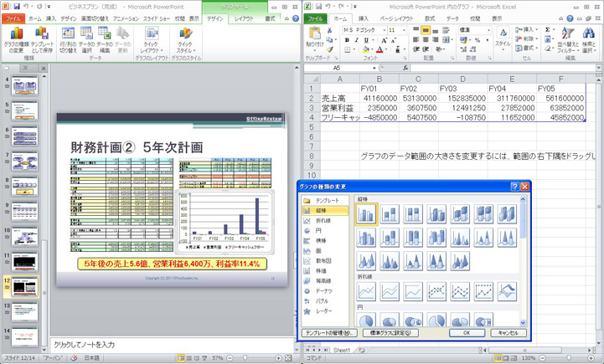604x364 pixels.
Task: Toggle right text alignment in Excel
Action: [x=436, y=39]
